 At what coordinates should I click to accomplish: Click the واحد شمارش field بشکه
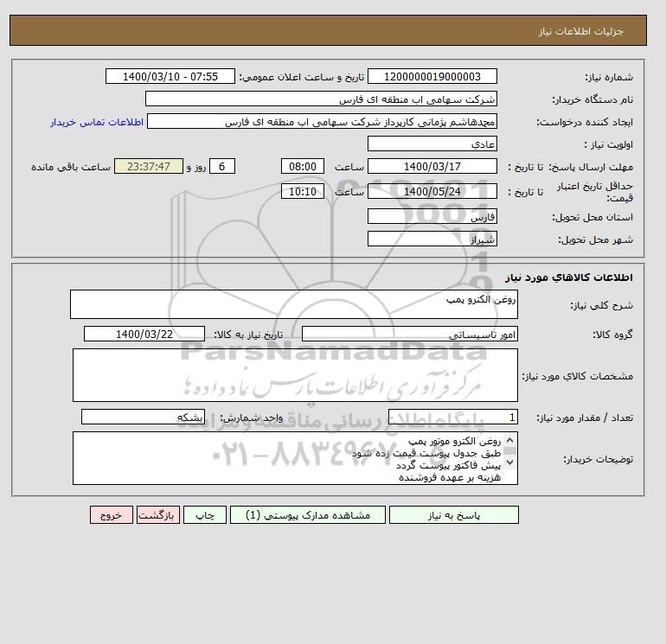(x=143, y=417)
